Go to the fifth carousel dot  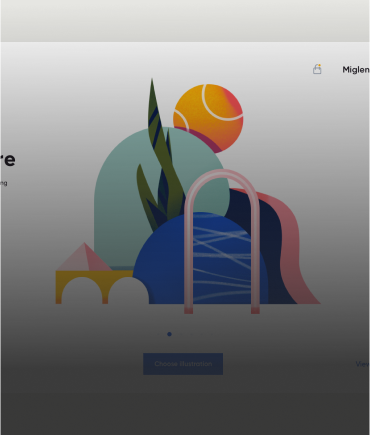[x=202, y=334]
